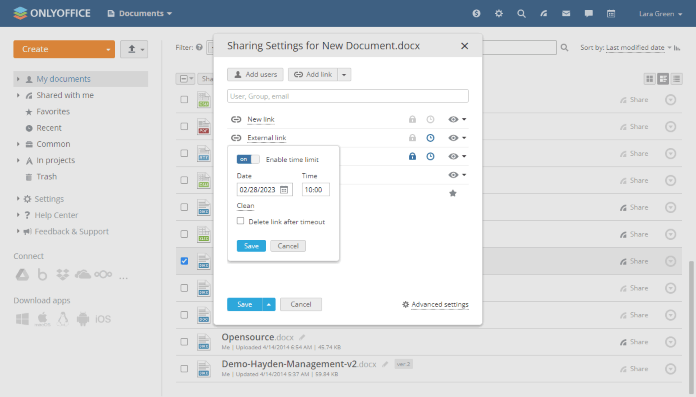This screenshot has height=397, width=696.
Task: Click the lock icon on New link row
Action: pyautogui.click(x=412, y=119)
